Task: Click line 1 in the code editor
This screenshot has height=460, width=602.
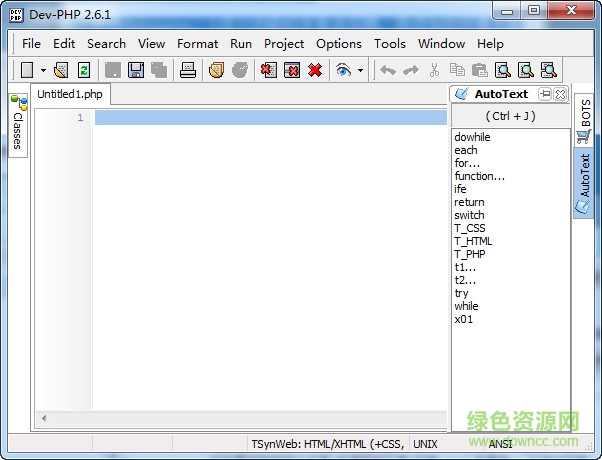Action: (271, 117)
